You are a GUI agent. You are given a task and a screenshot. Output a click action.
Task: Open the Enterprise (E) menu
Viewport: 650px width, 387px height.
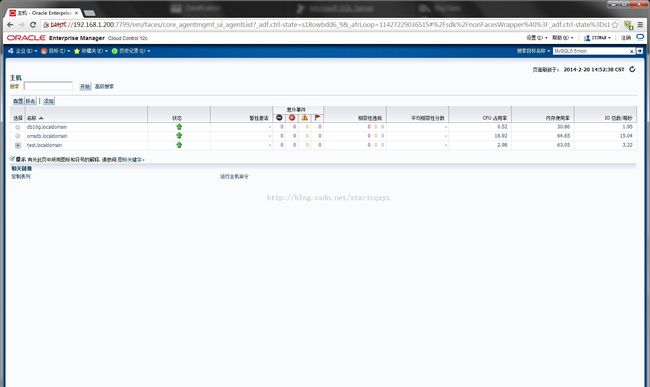coord(22,51)
